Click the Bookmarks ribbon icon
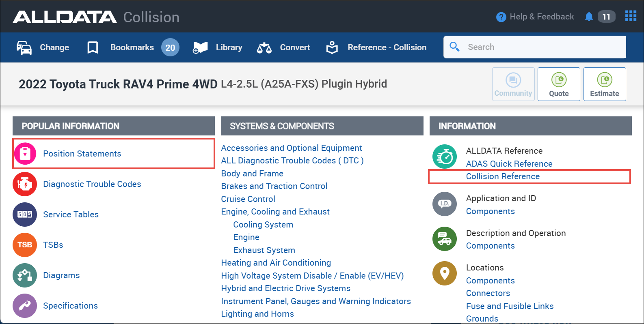This screenshot has height=324, width=644. pyautogui.click(x=93, y=47)
